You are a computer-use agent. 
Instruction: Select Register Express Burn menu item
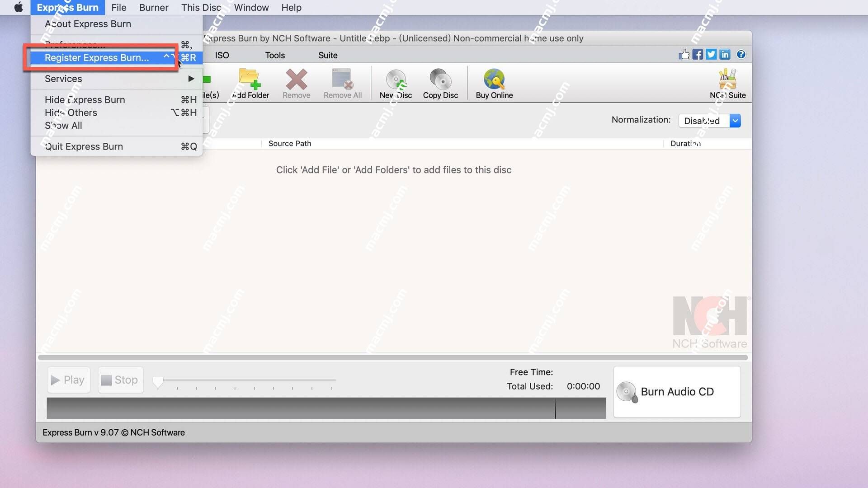point(117,58)
